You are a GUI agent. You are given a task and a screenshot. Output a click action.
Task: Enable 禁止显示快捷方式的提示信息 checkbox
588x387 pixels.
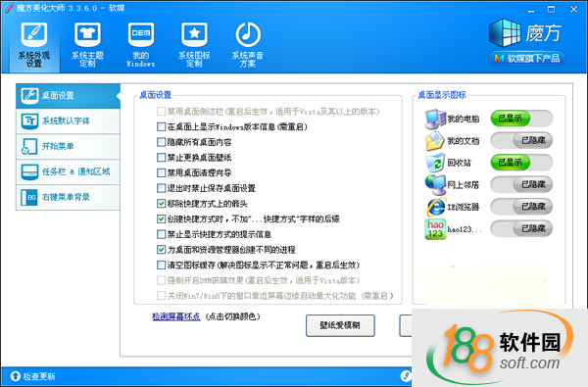[x=162, y=234]
